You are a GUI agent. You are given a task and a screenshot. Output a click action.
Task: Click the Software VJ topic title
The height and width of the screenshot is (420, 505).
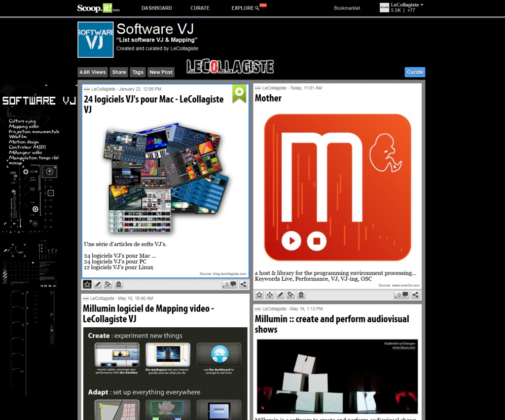[155, 29]
